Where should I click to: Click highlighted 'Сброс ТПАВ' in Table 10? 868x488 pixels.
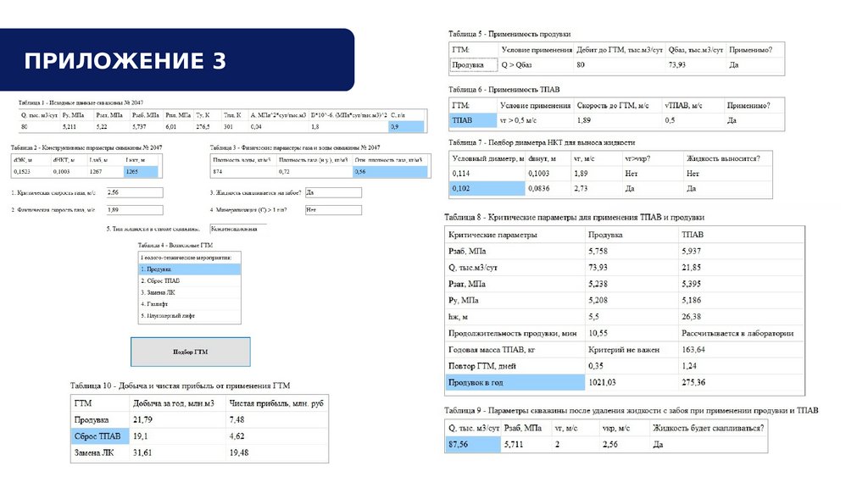[x=100, y=436]
